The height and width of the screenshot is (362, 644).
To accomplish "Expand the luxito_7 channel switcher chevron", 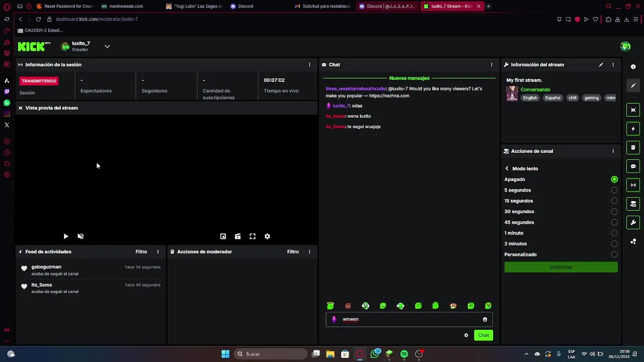I will tap(107, 47).
